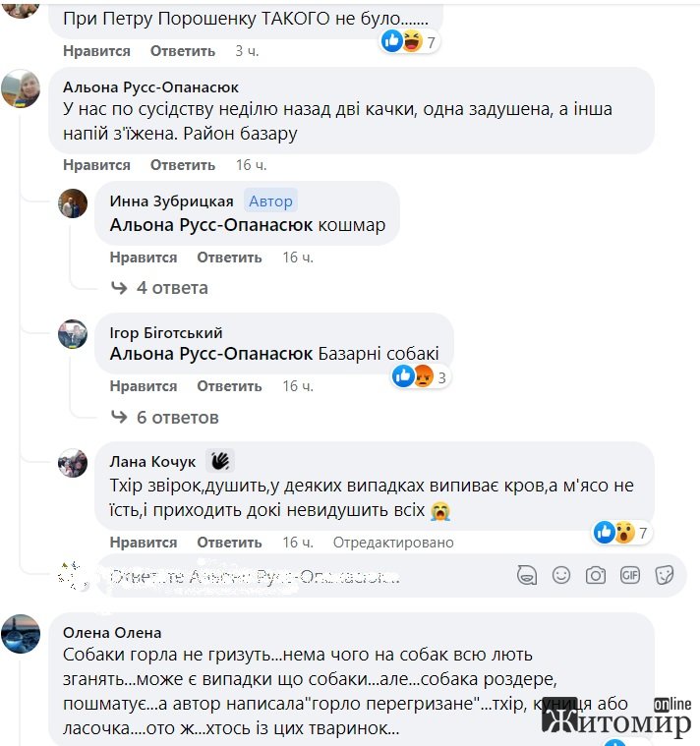This screenshot has width=700, height=746.
Task: Expand the 6 ответов replies thread
Action: pyautogui.click(x=164, y=418)
